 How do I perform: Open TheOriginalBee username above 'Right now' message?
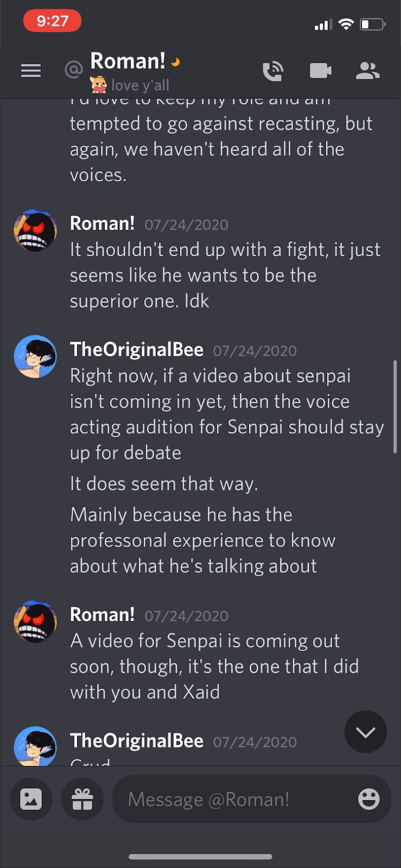tap(137, 350)
